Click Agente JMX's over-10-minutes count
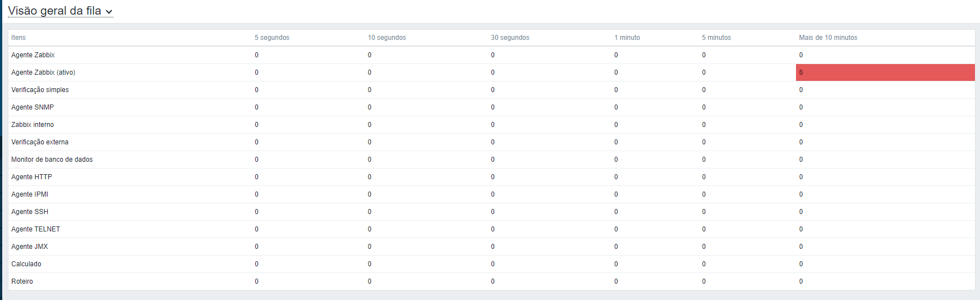Image resolution: width=980 pixels, height=300 pixels. click(x=801, y=247)
